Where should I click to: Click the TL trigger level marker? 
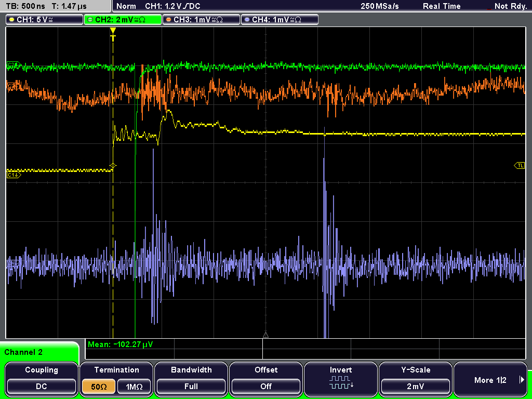pos(520,166)
